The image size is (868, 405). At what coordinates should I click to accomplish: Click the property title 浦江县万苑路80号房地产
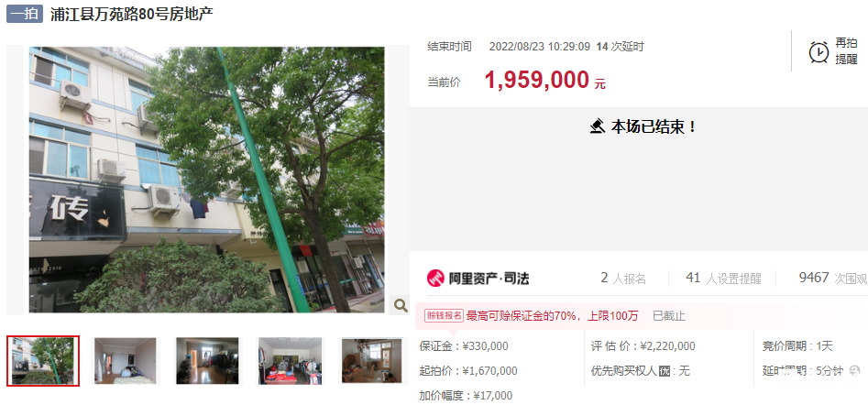132,15
